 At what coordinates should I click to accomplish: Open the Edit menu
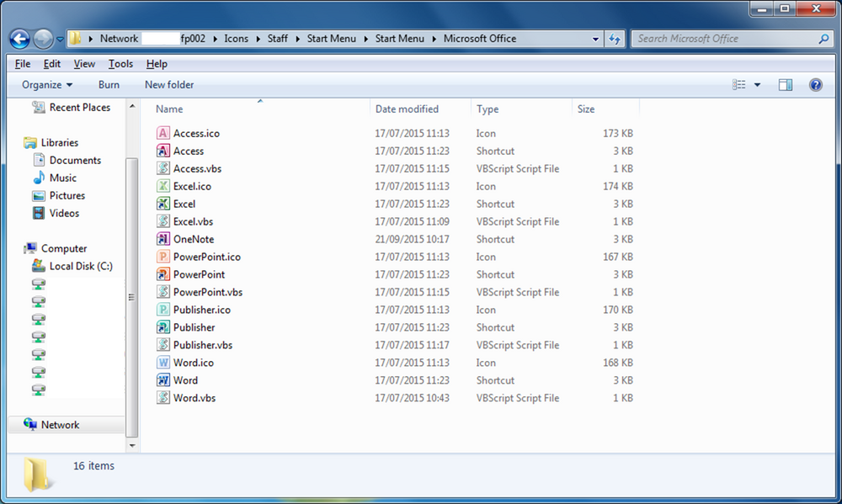click(x=51, y=64)
